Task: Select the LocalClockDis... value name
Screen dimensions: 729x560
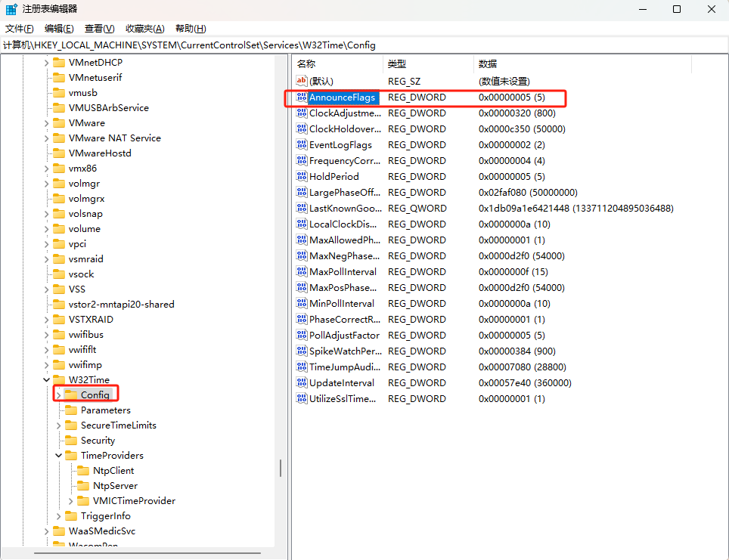Action: (343, 224)
